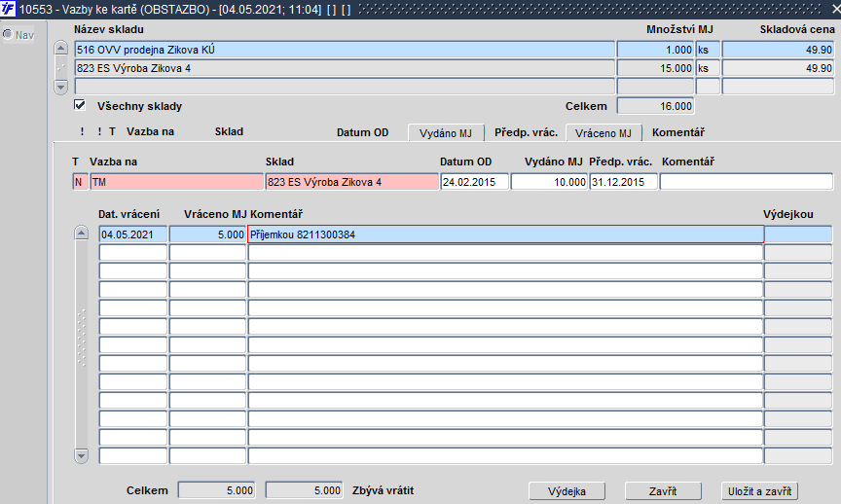Viewport: 841px width, 504px height.
Task: Select row 823 ES Výroba Zikova 4 in warehouse list
Action: pos(345,68)
